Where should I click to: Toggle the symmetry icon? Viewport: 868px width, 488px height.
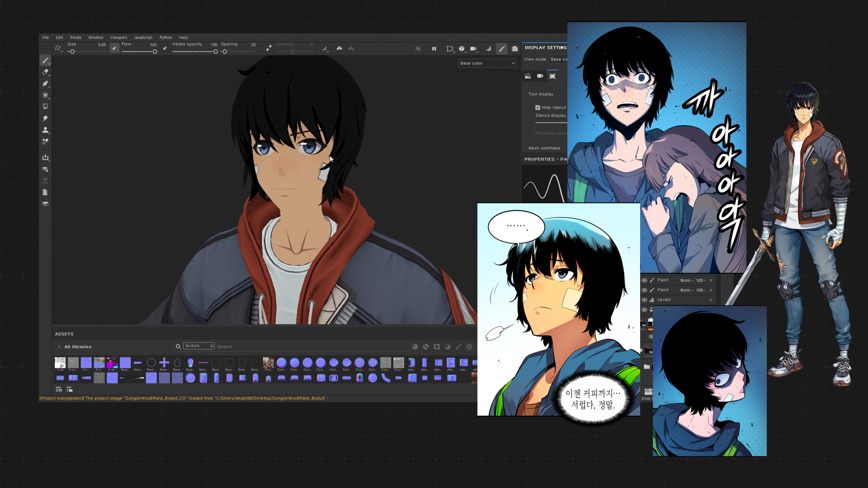339,48
